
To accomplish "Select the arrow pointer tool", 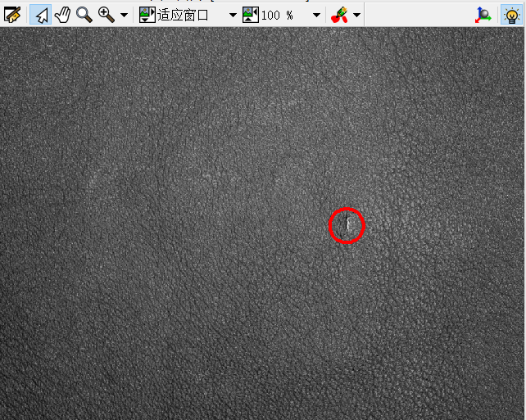I will 41,15.
